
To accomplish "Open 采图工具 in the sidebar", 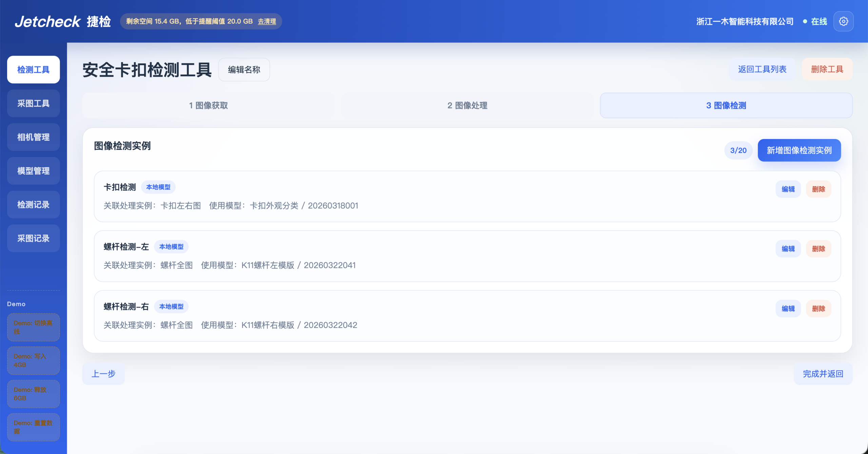I will tap(33, 103).
